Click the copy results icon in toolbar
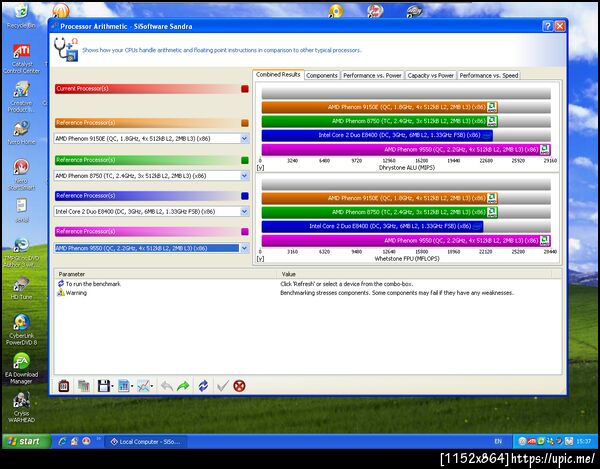 [x=83, y=386]
